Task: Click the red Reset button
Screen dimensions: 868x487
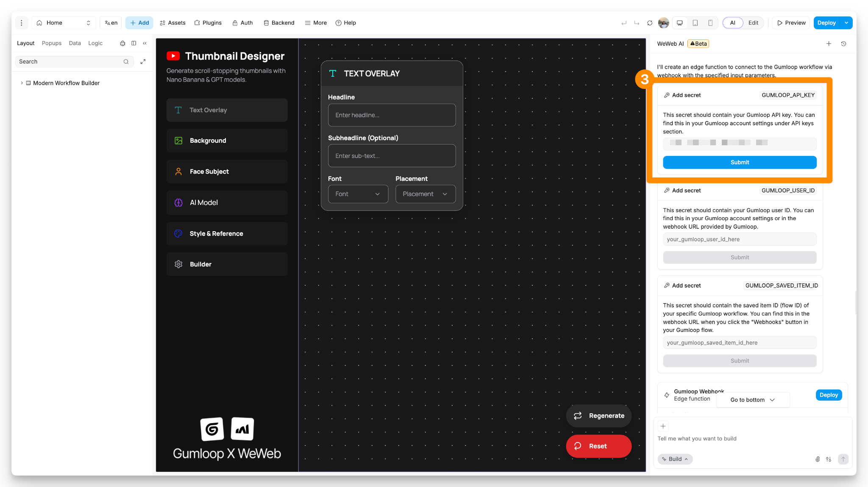Action: point(598,446)
